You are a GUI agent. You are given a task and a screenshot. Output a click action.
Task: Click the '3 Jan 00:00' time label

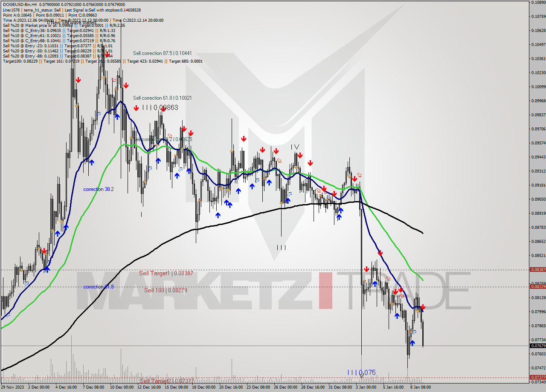pyautogui.click(x=366, y=387)
